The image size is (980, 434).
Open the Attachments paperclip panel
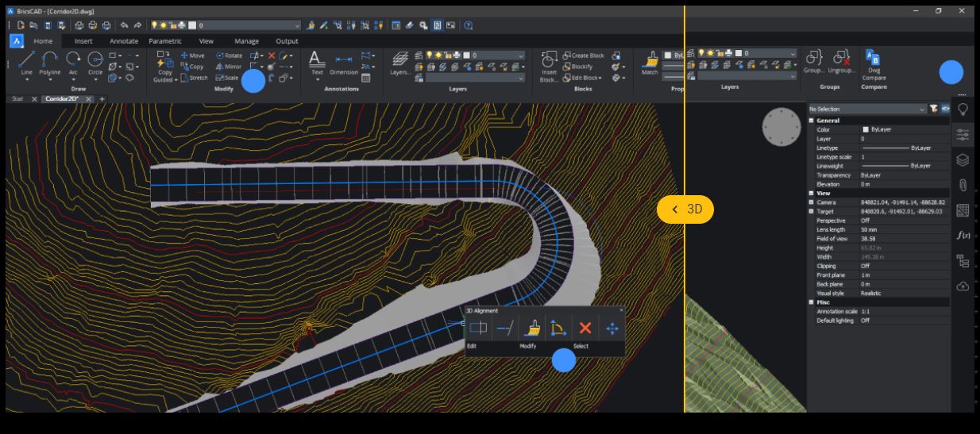click(963, 185)
